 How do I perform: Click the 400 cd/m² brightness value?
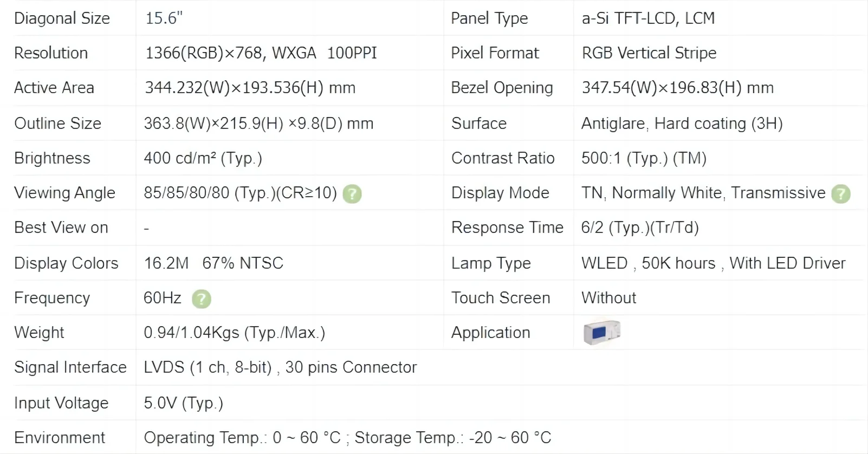pyautogui.click(x=203, y=158)
